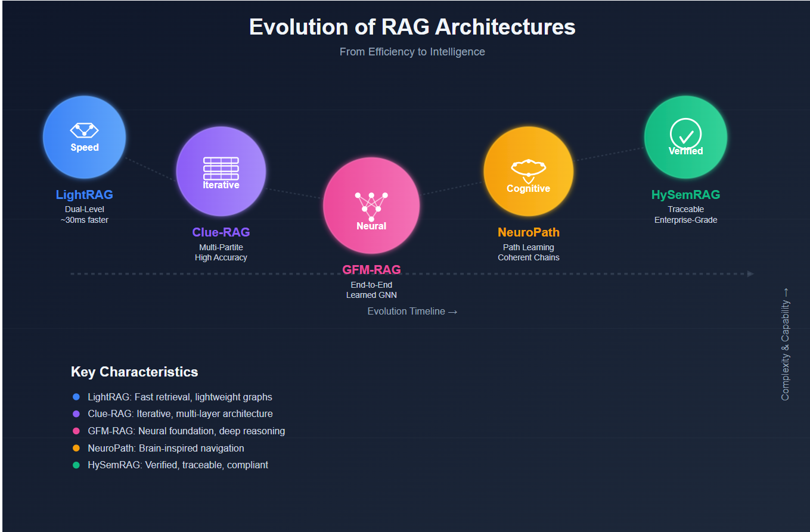Select "Clue-RAG: Iterative, multi-layer architecture" legend line

point(180,414)
